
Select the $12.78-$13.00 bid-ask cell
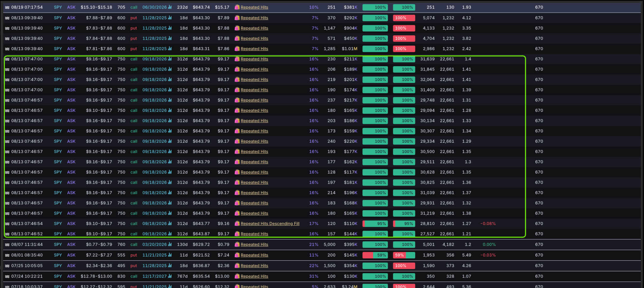click(96, 276)
